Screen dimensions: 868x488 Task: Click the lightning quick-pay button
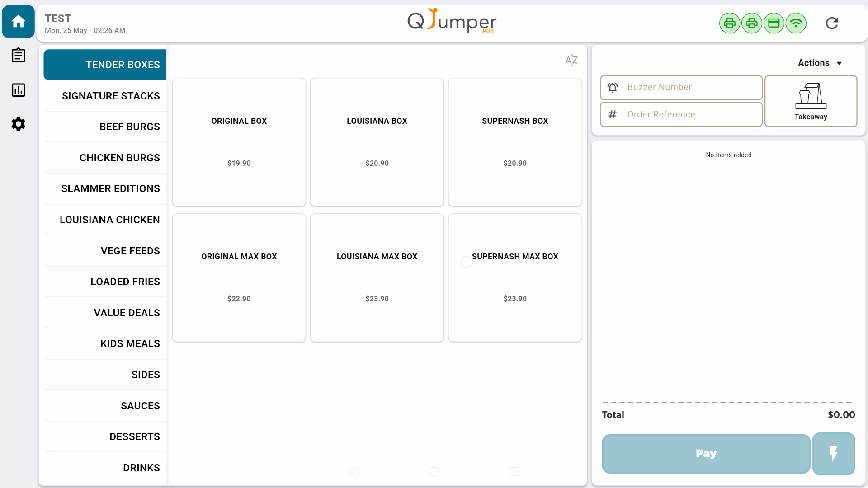click(834, 454)
